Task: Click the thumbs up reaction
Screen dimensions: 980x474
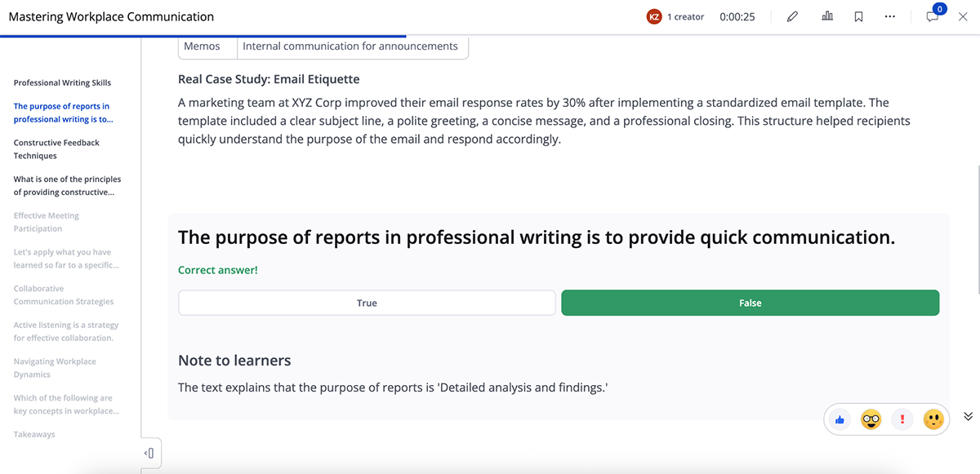Action: (x=839, y=419)
